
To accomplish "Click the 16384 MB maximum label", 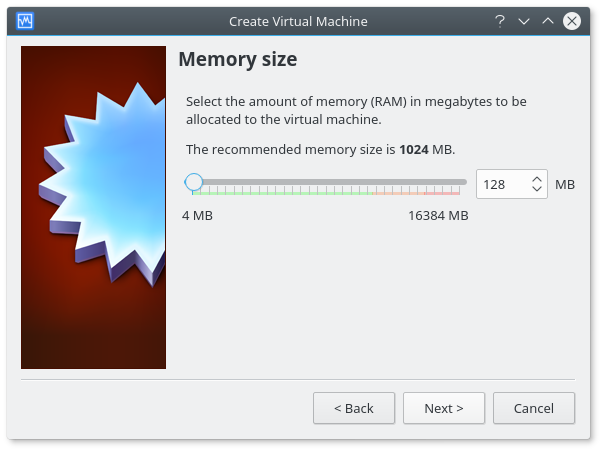I will coord(438,215).
